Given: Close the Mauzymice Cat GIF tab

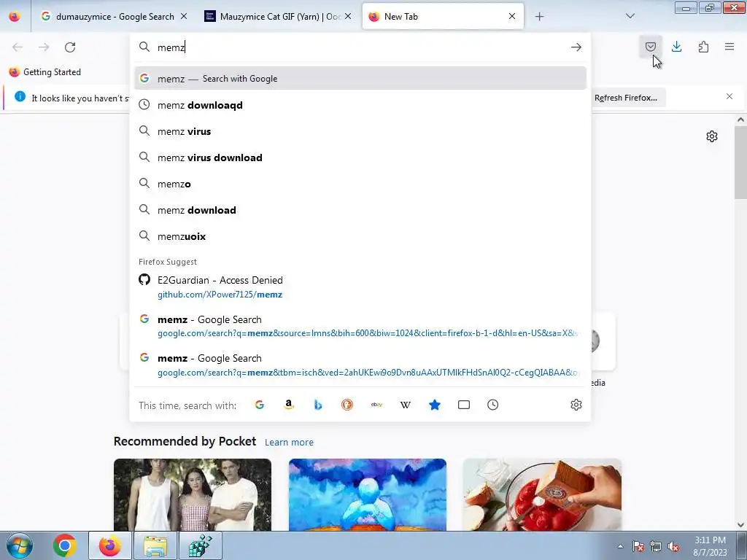Looking at the screenshot, I should (x=348, y=16).
